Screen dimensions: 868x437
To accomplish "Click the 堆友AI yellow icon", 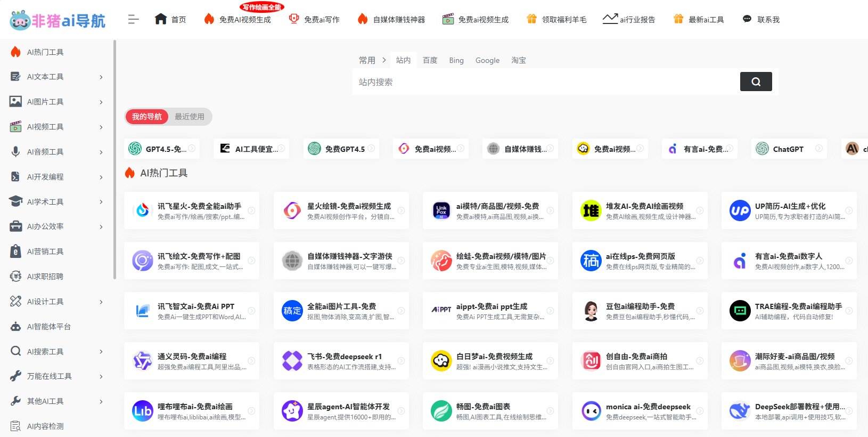I will (x=591, y=211).
